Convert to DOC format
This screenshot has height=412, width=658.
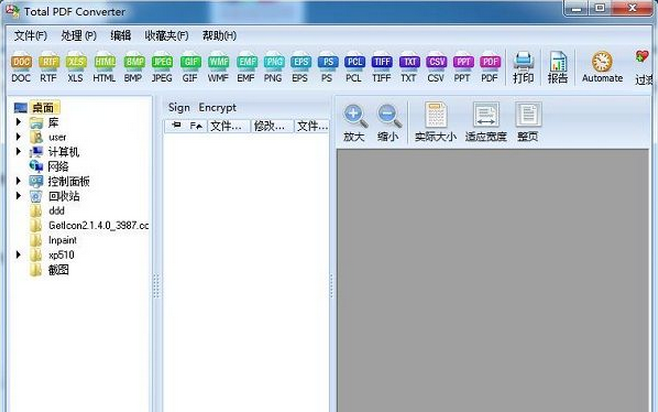[x=21, y=69]
